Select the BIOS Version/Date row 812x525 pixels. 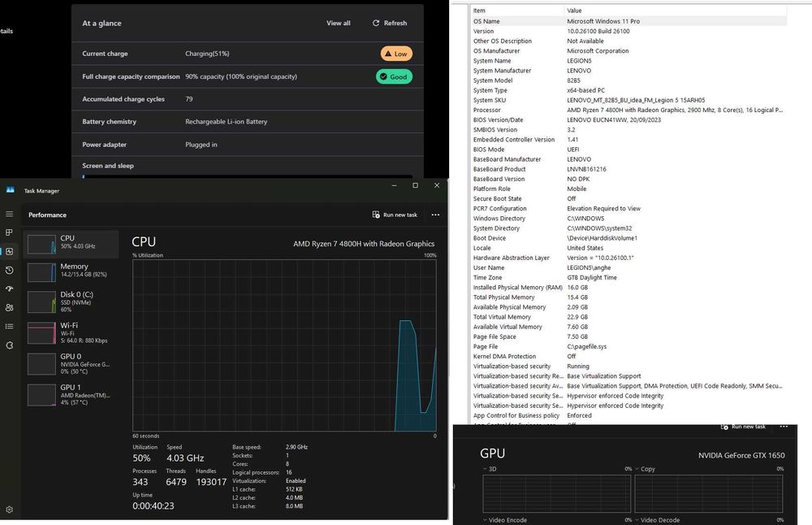pyautogui.click(x=628, y=119)
